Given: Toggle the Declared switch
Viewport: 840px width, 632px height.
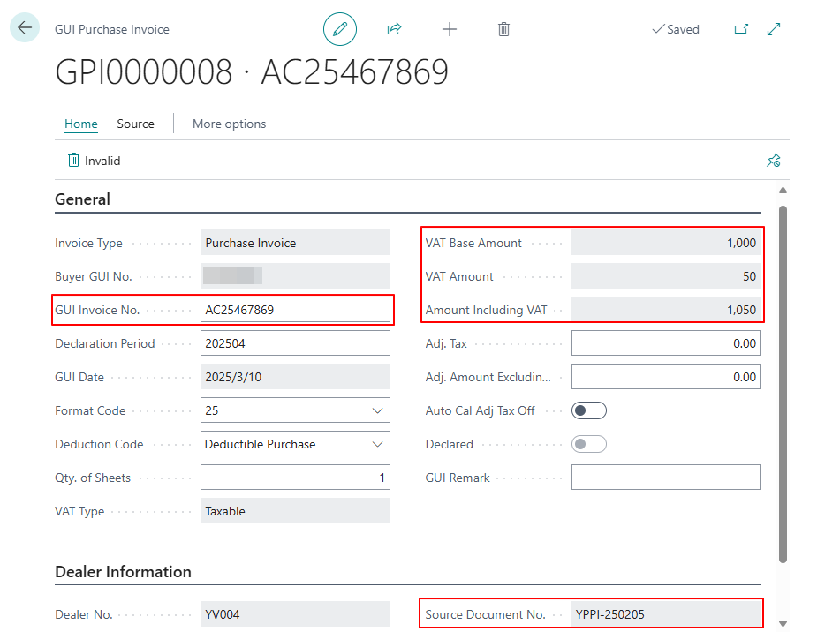Looking at the screenshot, I should pos(589,444).
